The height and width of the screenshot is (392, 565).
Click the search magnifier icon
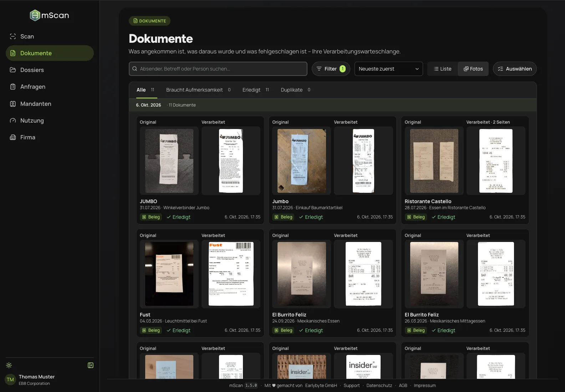click(x=135, y=69)
